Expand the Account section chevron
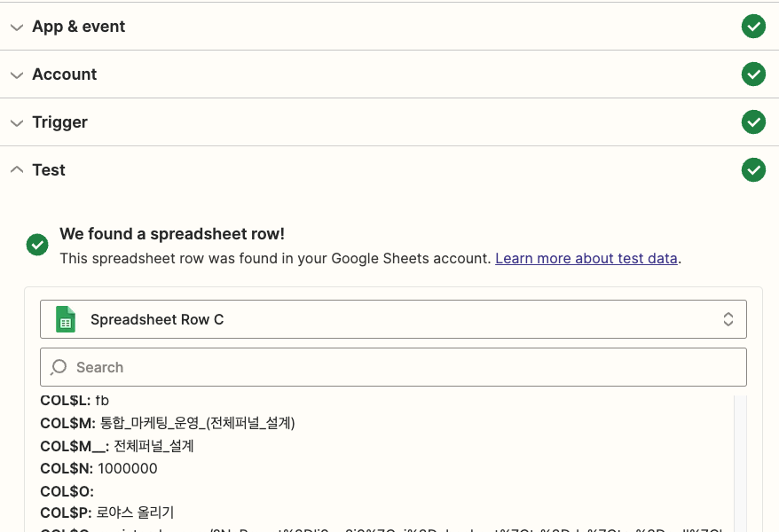This screenshot has height=532, width=779. pos(16,74)
